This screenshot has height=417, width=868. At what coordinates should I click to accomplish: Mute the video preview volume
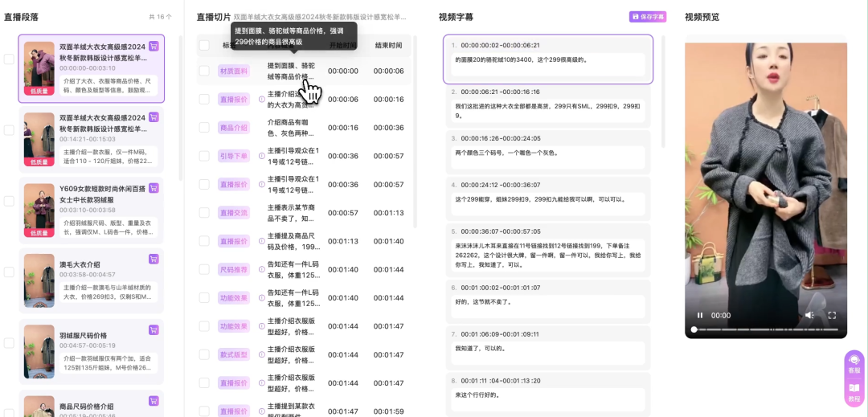click(x=809, y=315)
